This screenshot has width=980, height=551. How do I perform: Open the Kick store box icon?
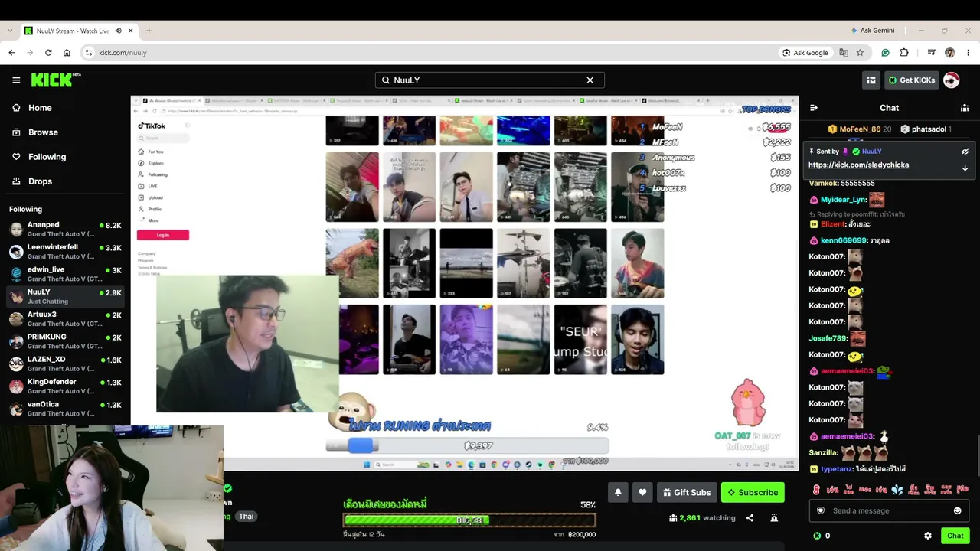[x=871, y=80]
